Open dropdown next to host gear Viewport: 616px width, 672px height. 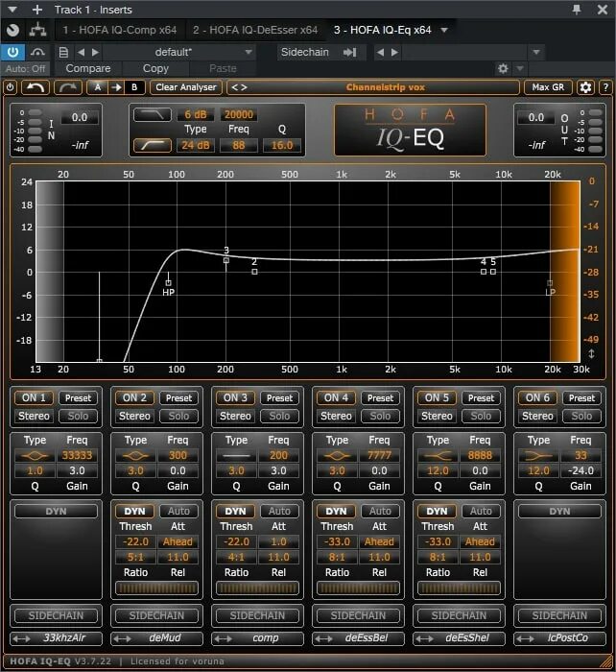point(520,68)
